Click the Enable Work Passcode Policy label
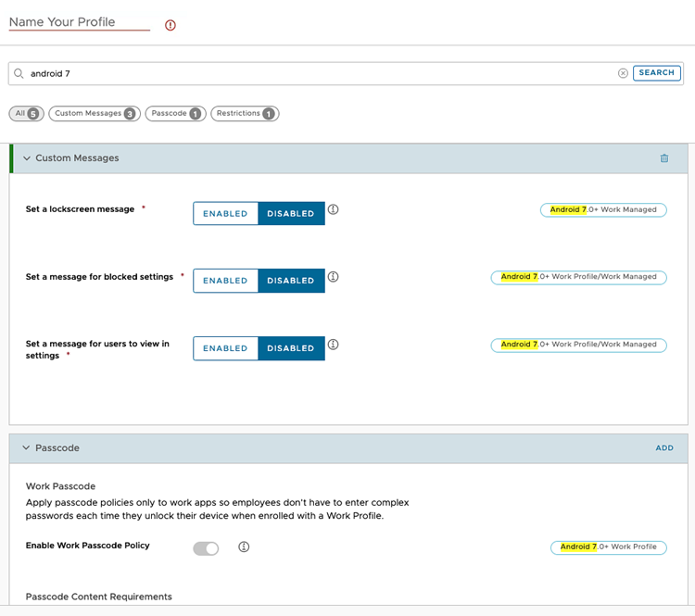The image size is (695, 616). point(87,546)
